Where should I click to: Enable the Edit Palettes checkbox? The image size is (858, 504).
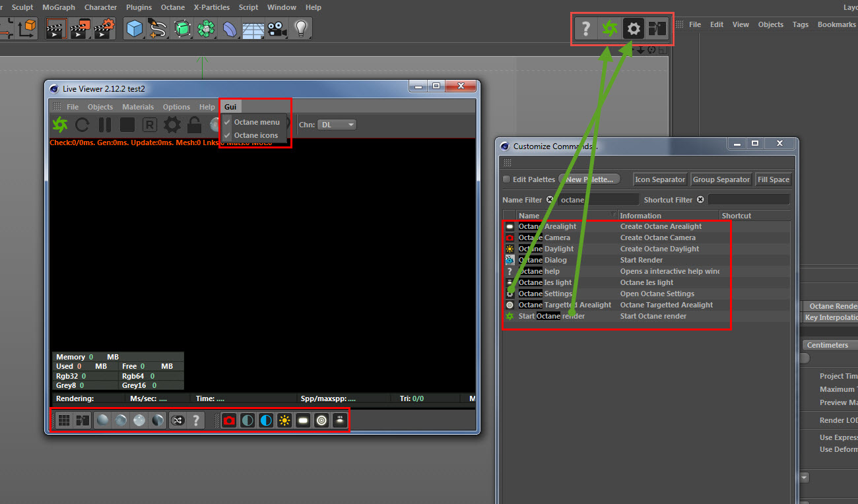coord(506,179)
